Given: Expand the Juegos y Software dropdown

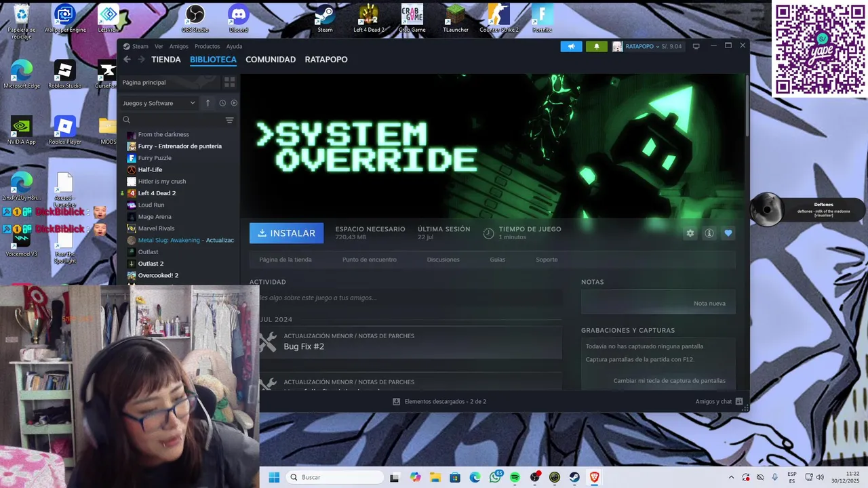Looking at the screenshot, I should [159, 103].
